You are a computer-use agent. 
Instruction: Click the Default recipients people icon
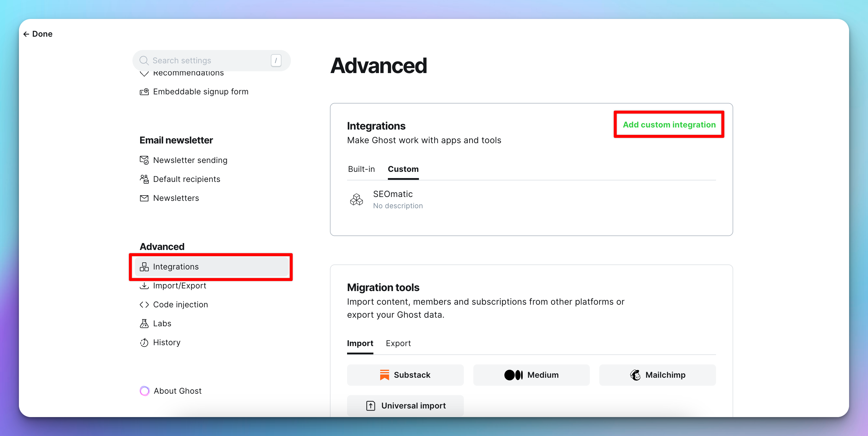pos(144,179)
